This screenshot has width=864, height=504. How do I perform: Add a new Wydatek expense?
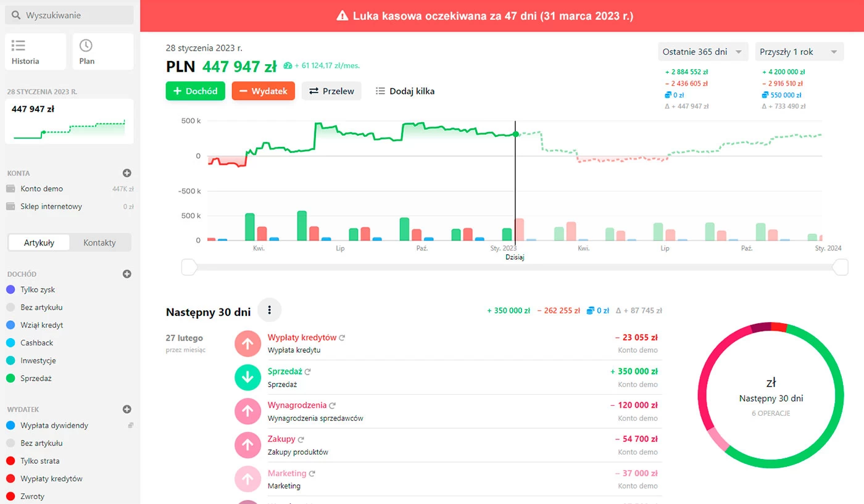click(263, 91)
